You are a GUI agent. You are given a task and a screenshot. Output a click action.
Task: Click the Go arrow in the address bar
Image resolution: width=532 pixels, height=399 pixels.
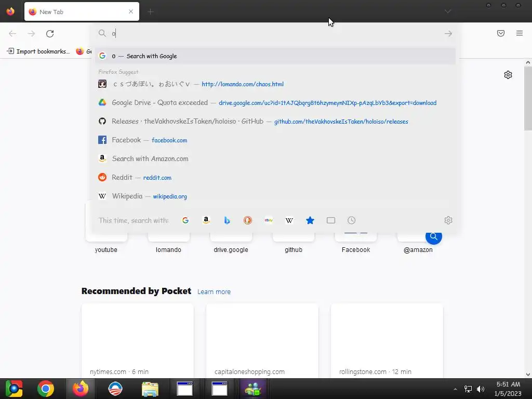448,33
